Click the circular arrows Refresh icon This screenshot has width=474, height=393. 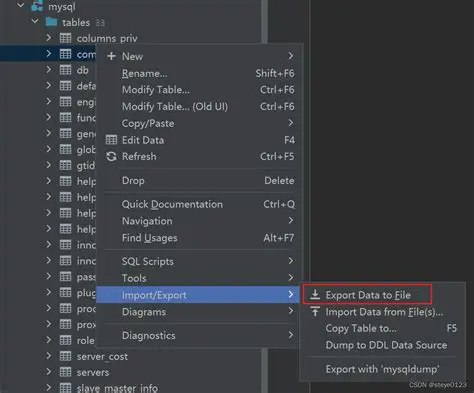tap(111, 156)
